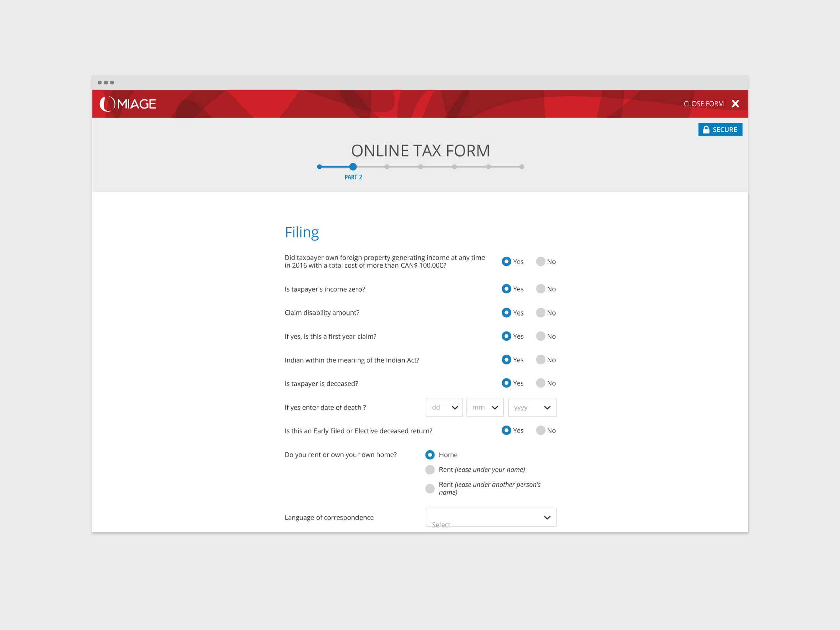Select Rent (lease under your name) option
This screenshot has width=840, height=630.
[430, 469]
